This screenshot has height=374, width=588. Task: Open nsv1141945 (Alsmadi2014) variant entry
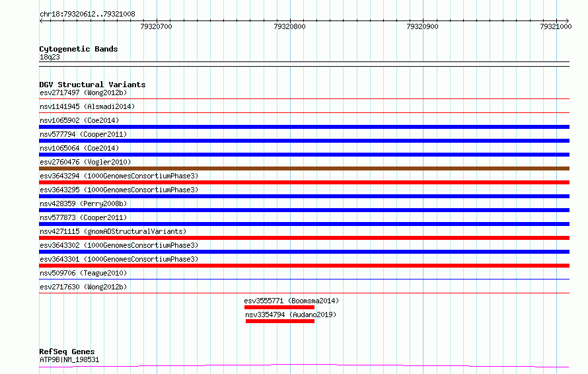[x=87, y=106]
